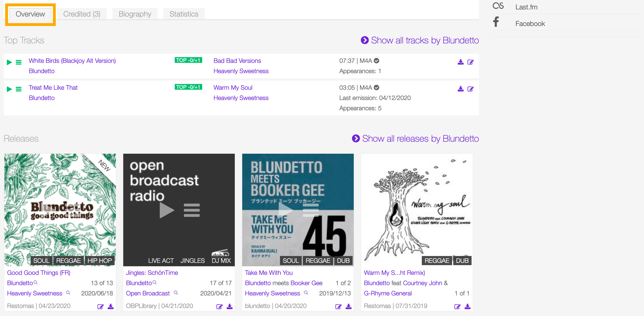The image size is (644, 316).
Task: Open Blundetto artist link under Treat Me Like That
Action: [42, 98]
